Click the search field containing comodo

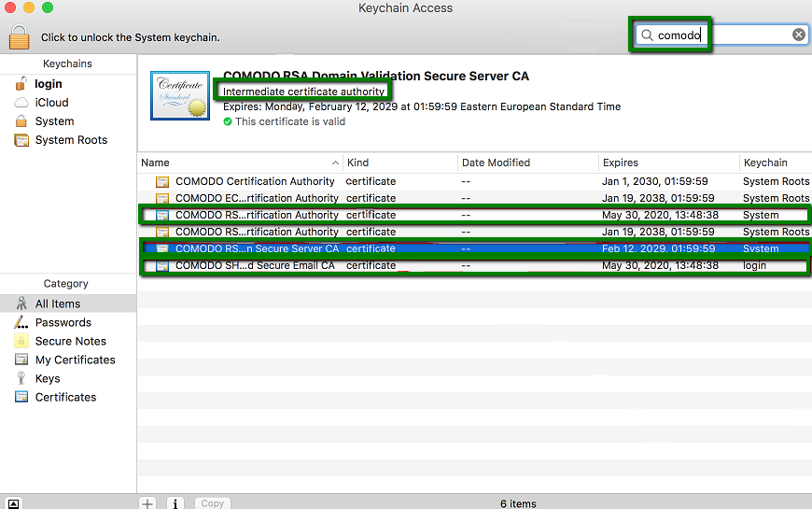[x=721, y=35]
